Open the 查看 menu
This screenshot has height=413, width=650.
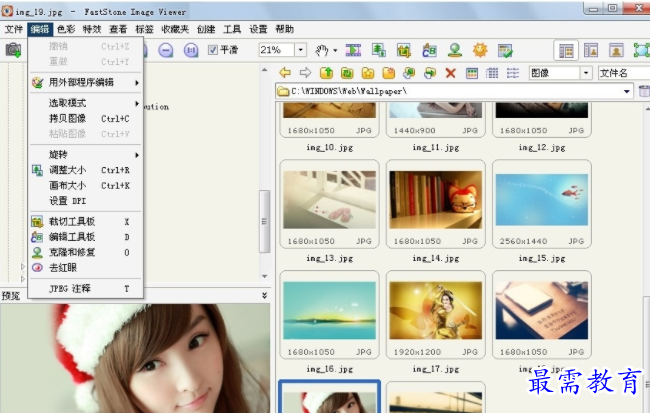[118, 29]
